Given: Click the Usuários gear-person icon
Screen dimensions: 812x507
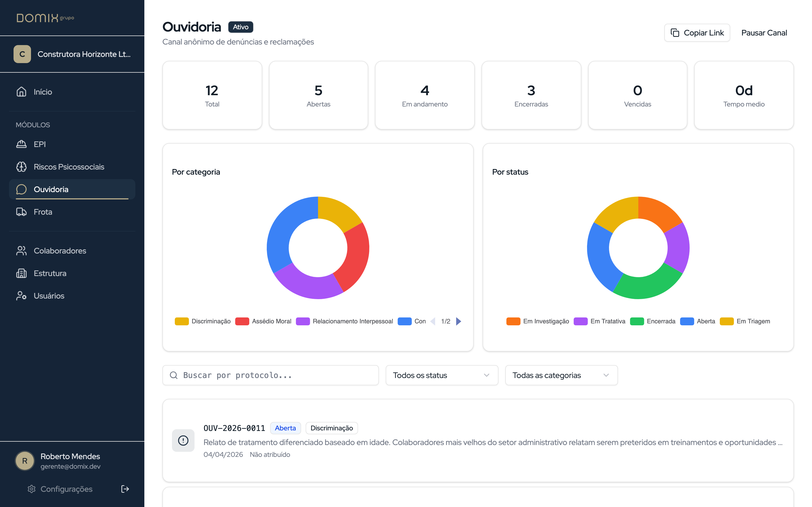Looking at the screenshot, I should [x=21, y=296].
